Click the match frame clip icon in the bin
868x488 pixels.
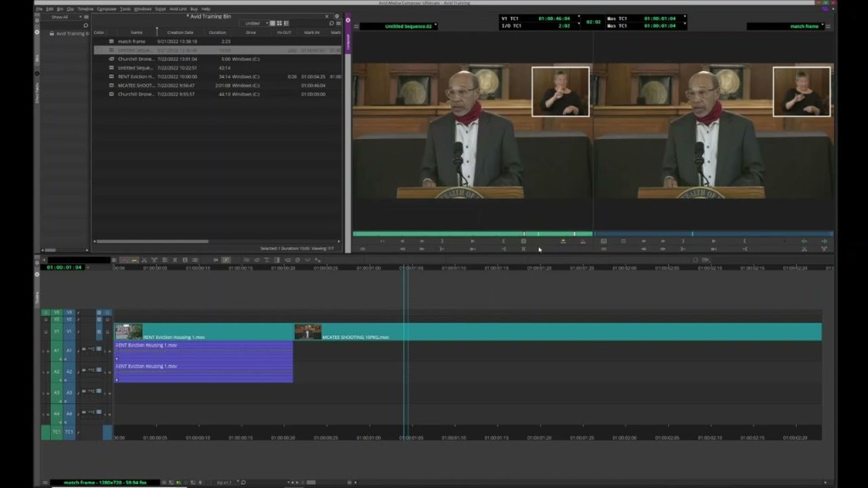coord(111,42)
